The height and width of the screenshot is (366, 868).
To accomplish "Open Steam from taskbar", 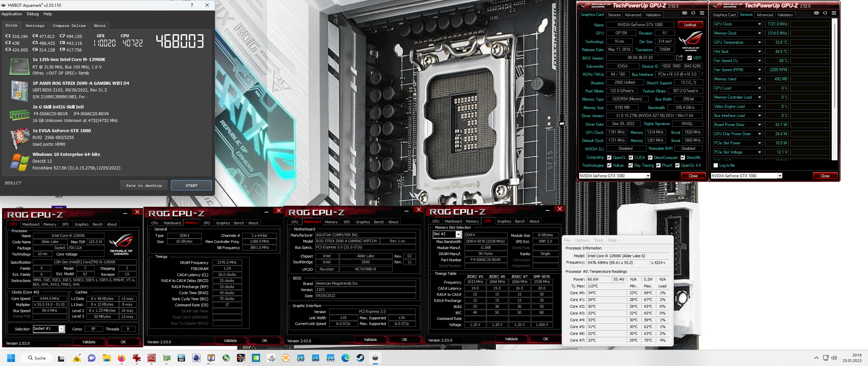I will [x=360, y=358].
